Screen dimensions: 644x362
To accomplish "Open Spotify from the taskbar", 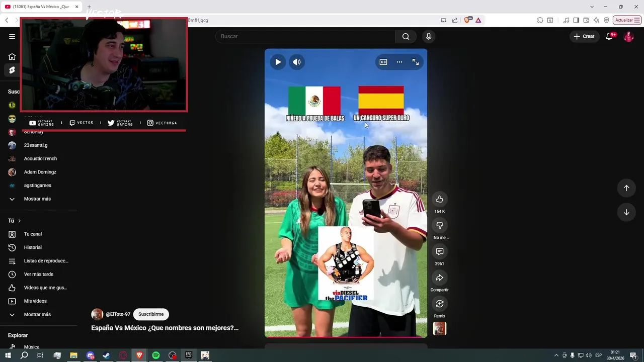I will 156,355.
